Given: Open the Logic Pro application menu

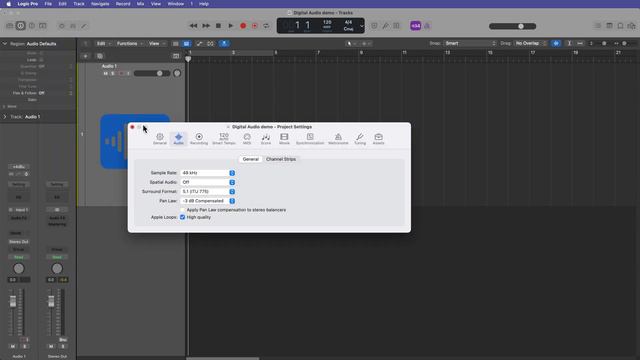Looking at the screenshot, I should (28, 4).
